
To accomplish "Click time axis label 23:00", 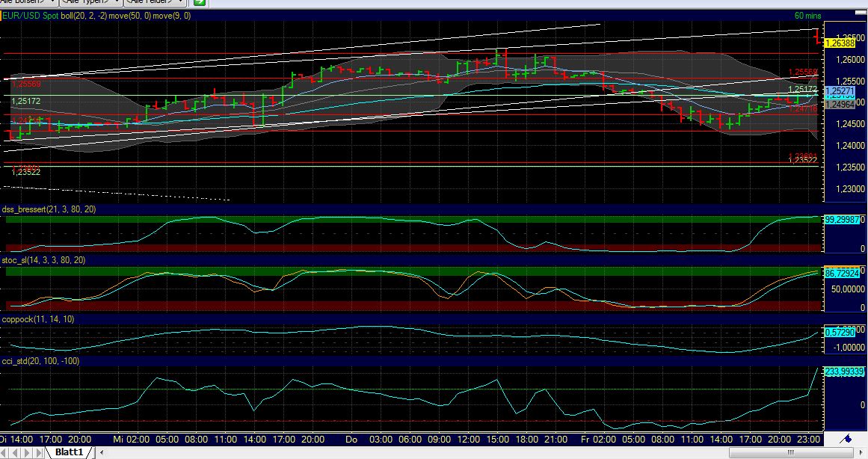I will coord(808,439).
